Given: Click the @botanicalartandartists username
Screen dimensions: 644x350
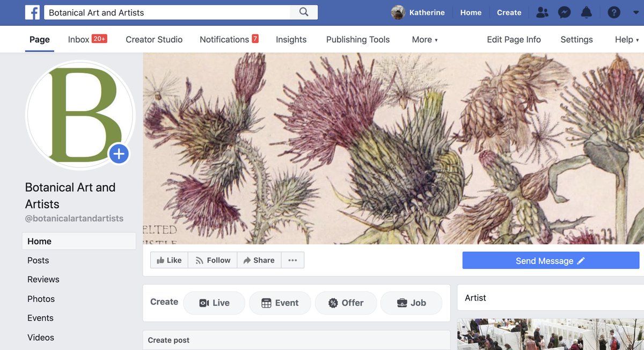Looking at the screenshot, I should (74, 218).
